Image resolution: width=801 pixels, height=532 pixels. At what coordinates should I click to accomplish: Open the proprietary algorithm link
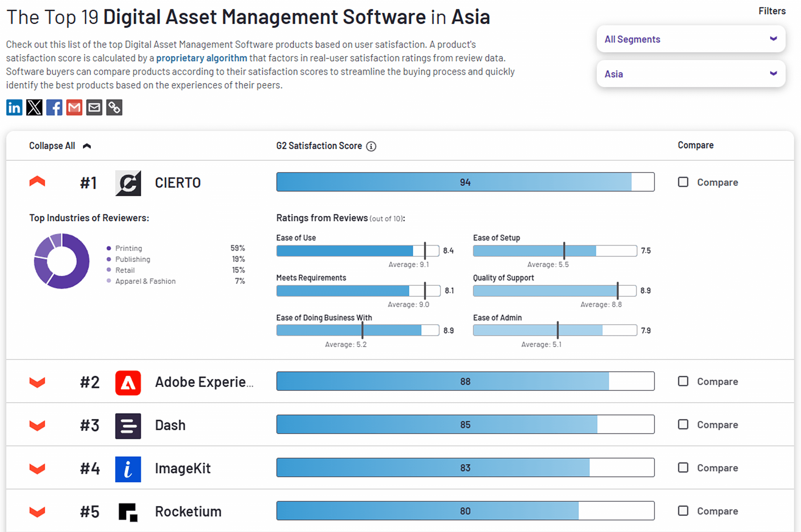(x=201, y=58)
